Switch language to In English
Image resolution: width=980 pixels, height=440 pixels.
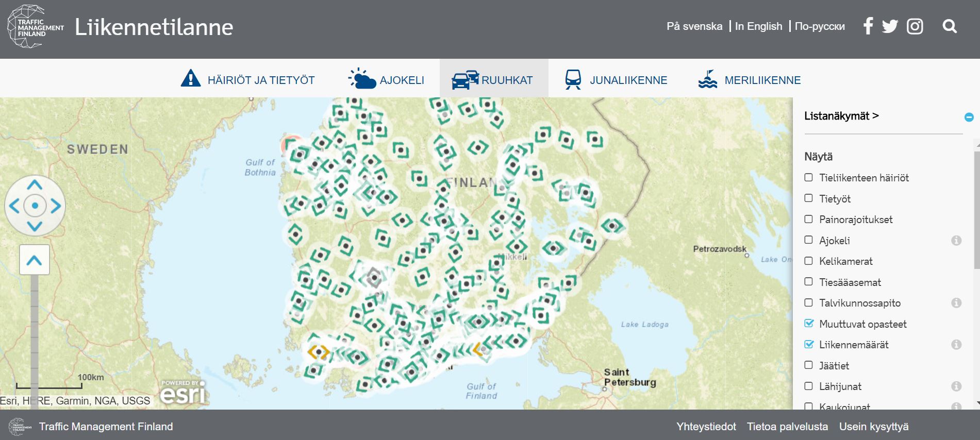[758, 26]
